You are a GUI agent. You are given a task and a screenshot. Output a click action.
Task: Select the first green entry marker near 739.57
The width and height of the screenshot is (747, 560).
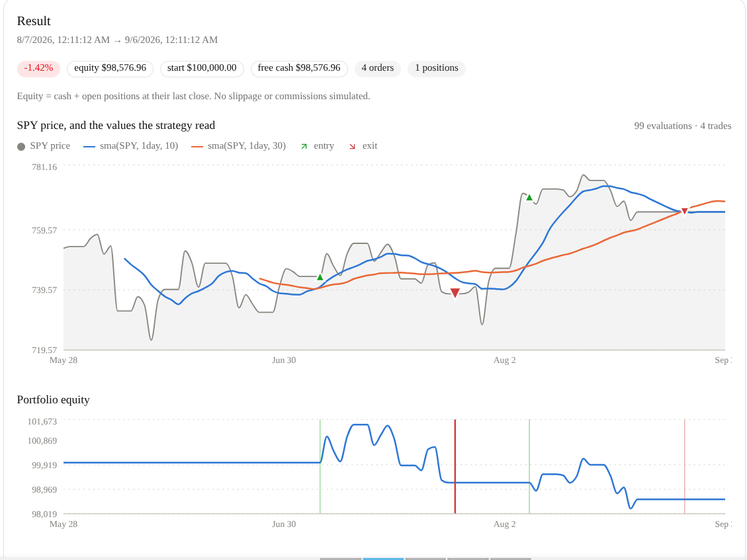(320, 277)
